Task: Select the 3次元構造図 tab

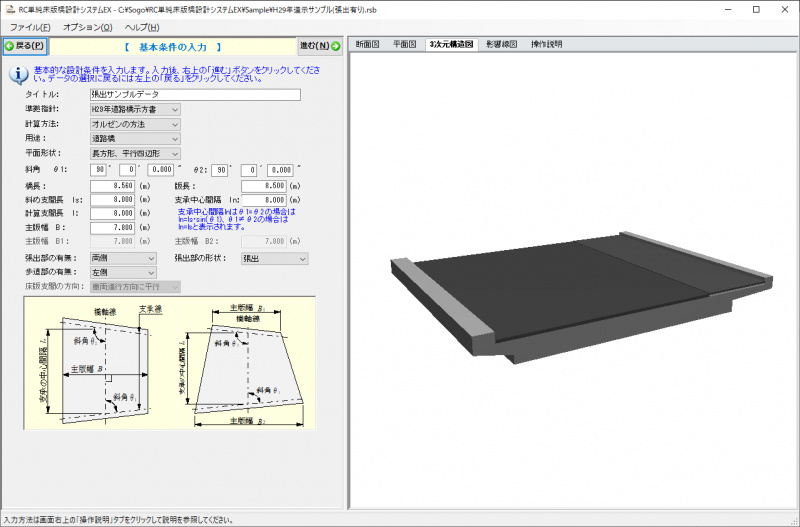Action: [452, 44]
